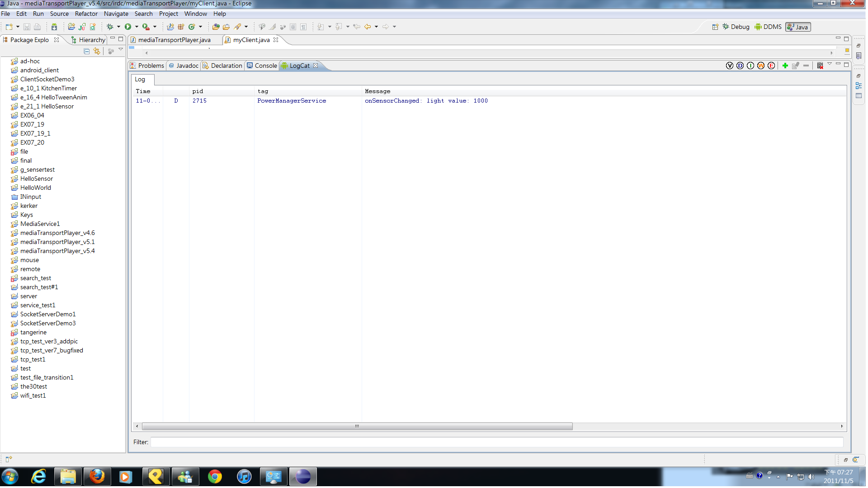868x488 pixels.
Task: Toggle Verbose (V) log level filter
Action: (730, 66)
